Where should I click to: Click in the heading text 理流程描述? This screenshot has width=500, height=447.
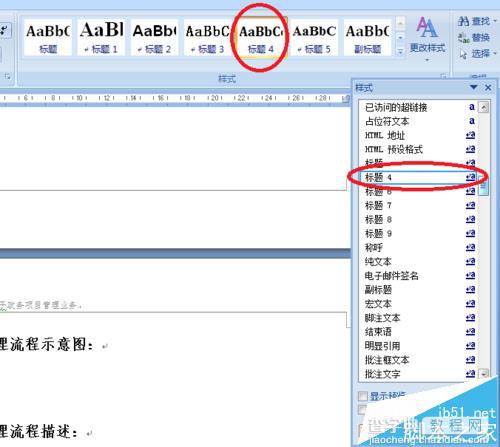pyautogui.click(x=39, y=431)
